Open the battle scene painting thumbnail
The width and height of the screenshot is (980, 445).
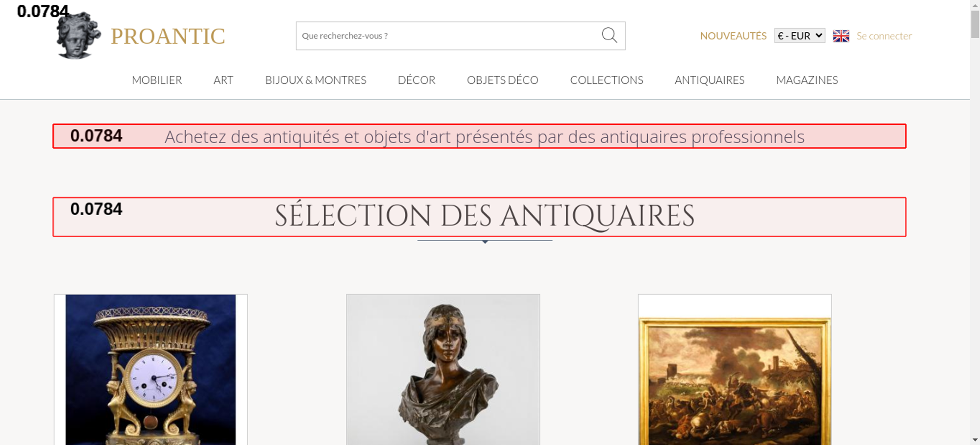[735, 370]
